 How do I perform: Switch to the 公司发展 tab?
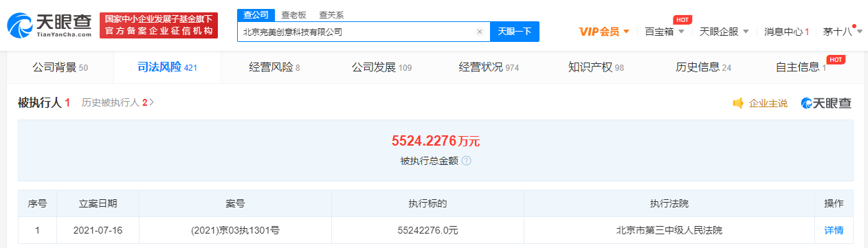coord(381,67)
